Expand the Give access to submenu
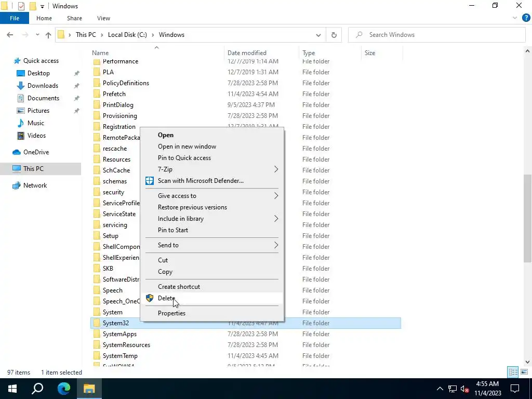Image resolution: width=532 pixels, height=399 pixels. click(212, 196)
